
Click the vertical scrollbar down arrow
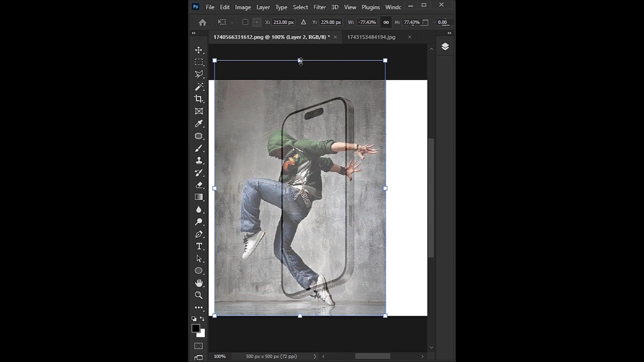(431, 347)
